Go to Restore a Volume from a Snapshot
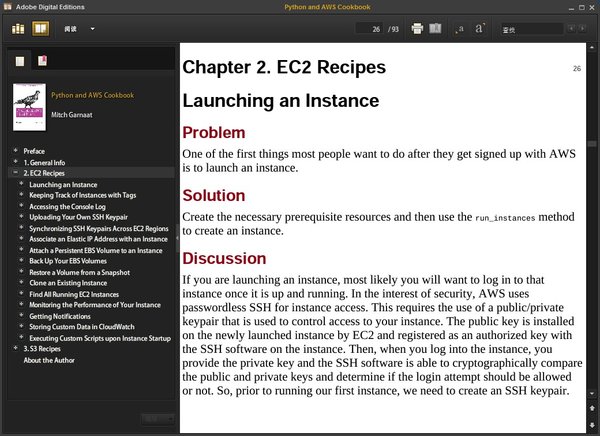 pyautogui.click(x=80, y=272)
